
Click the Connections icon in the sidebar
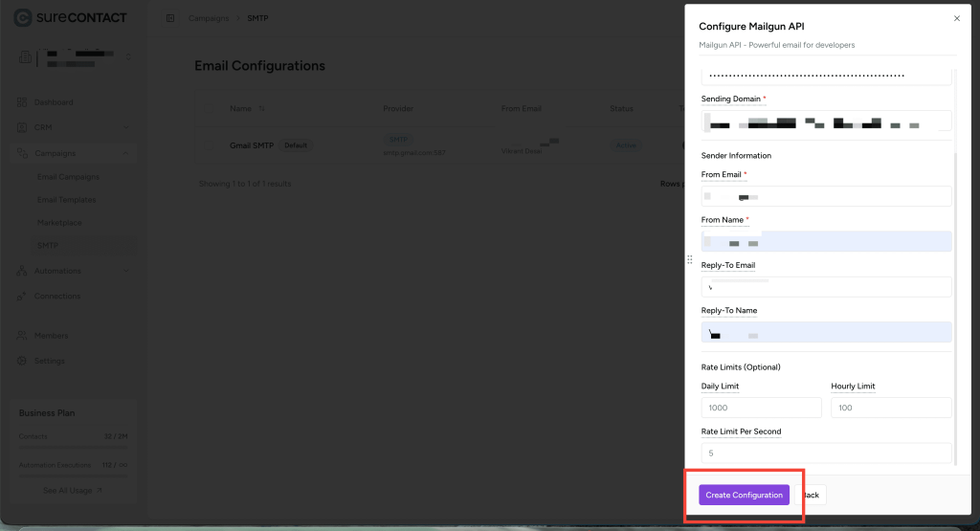23,296
